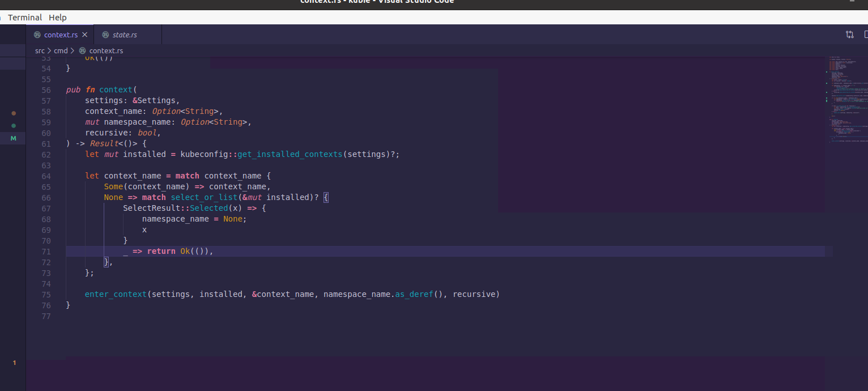Click the SelectResult identifier on line 67
Image resolution: width=868 pixels, height=391 pixels.
pyautogui.click(x=151, y=208)
